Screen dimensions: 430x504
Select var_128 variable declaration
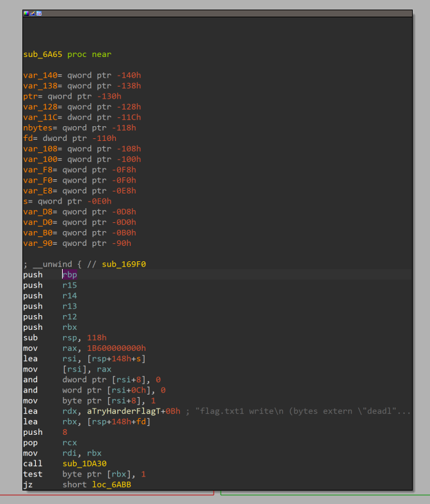pos(82,107)
